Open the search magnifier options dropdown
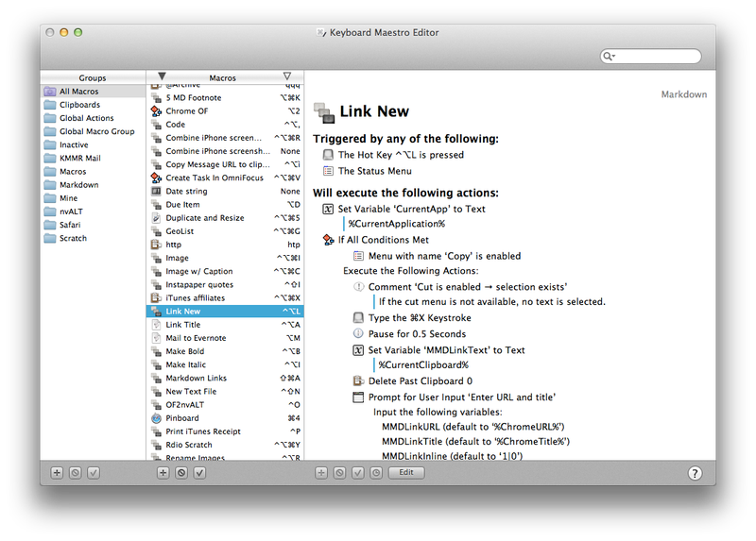 click(x=610, y=56)
